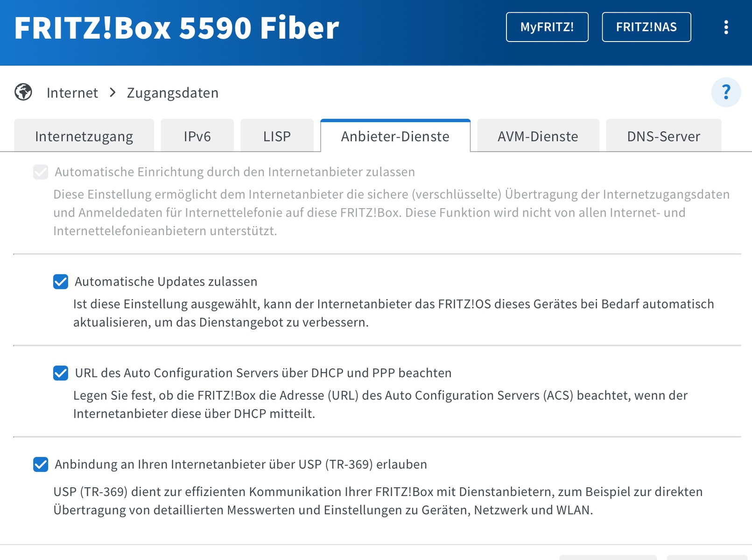The image size is (752, 560).
Task: Open the three-dot options menu
Action: 726,27
